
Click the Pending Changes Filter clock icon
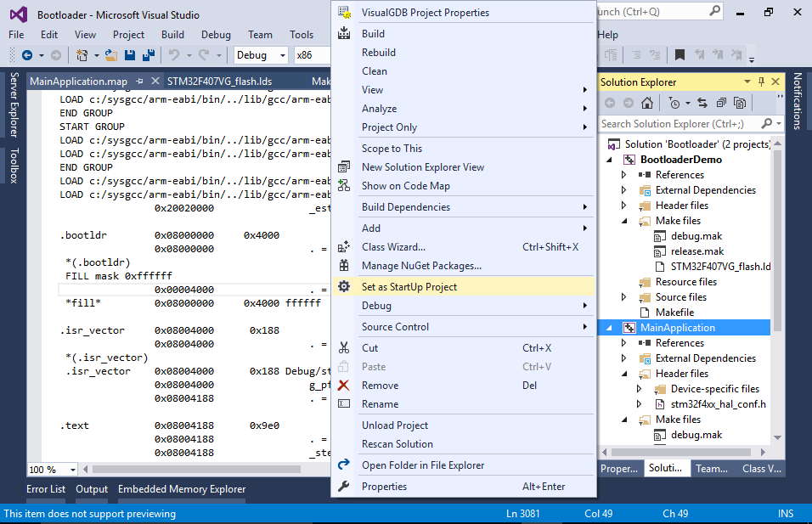[x=674, y=103]
